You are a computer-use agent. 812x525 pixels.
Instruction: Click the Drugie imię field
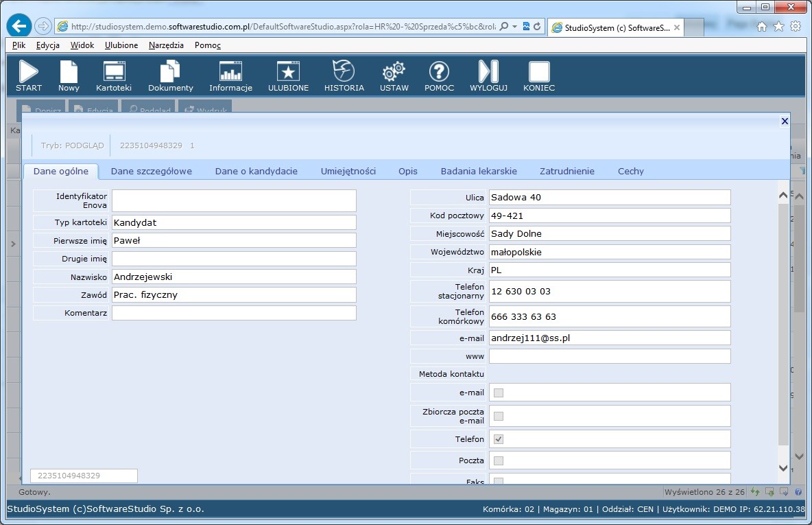click(x=234, y=259)
